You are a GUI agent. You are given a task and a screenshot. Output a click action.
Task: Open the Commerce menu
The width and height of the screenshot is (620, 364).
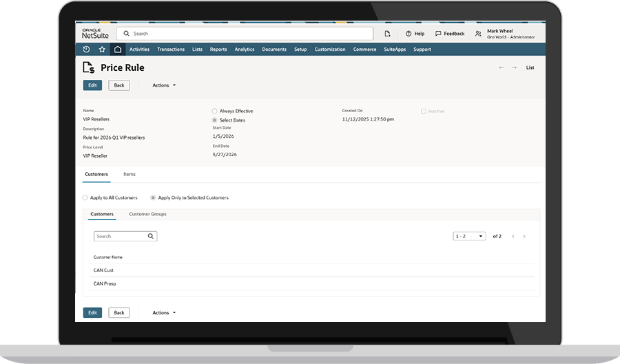[364, 50]
